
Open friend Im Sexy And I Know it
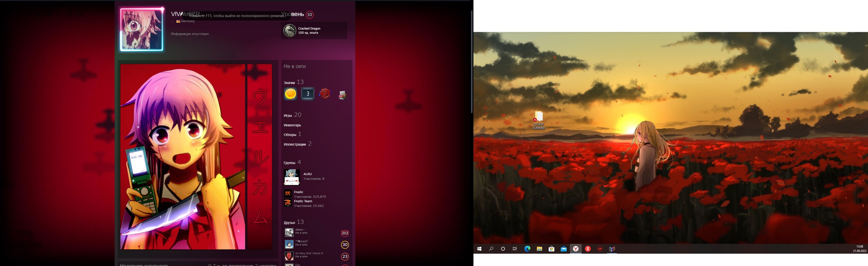(x=309, y=253)
